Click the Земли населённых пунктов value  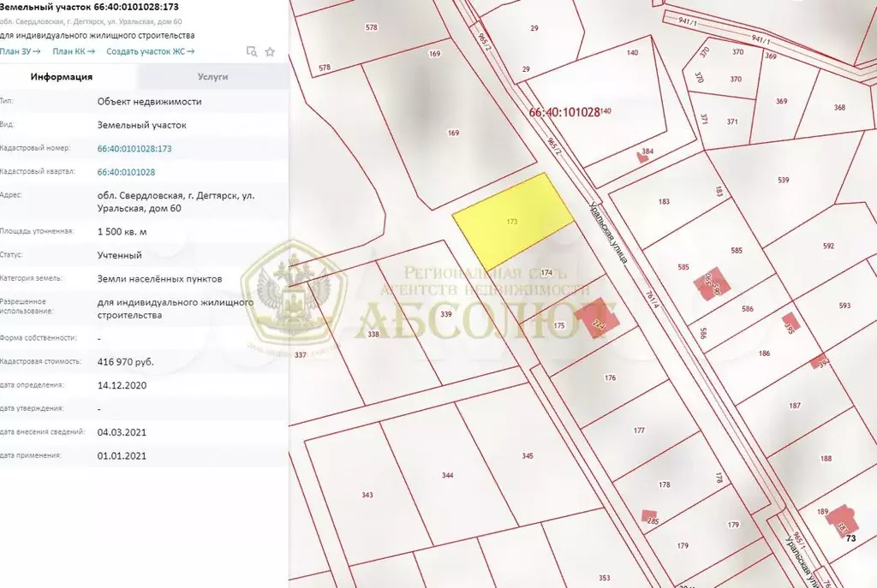(x=159, y=279)
